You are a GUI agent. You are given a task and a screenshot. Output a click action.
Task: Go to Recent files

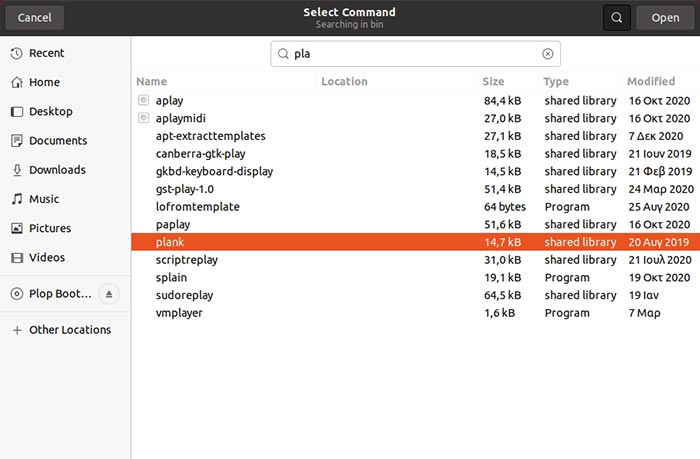point(65,53)
